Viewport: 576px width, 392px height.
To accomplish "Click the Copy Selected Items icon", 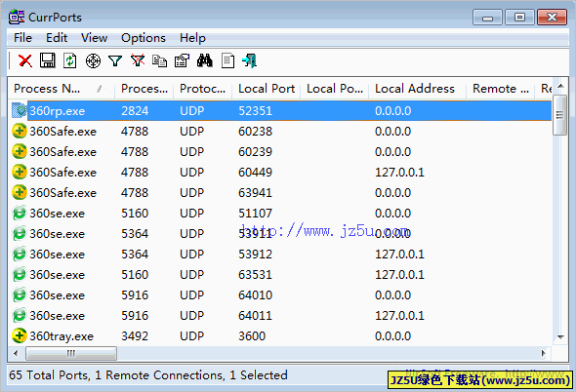I will coord(160,60).
